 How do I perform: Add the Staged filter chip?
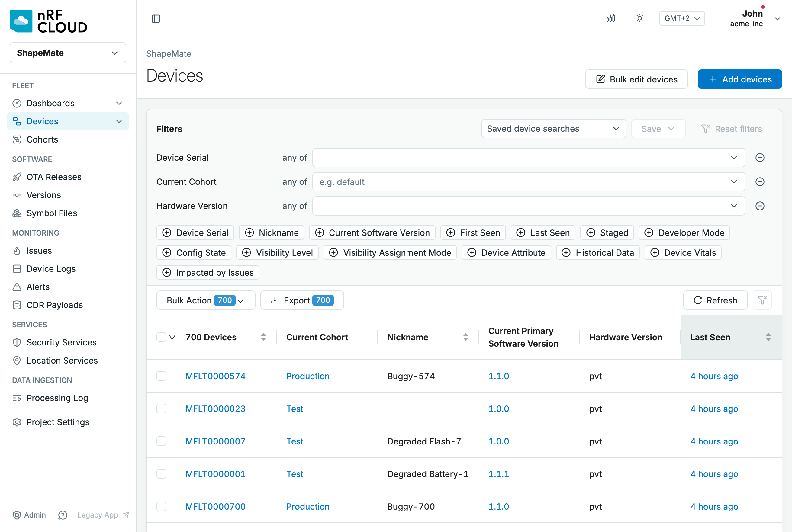pos(607,233)
